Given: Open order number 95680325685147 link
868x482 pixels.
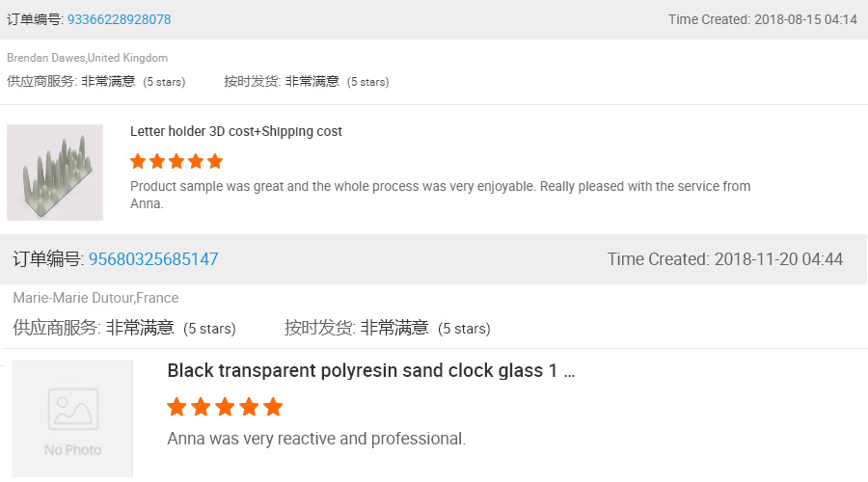Looking at the screenshot, I should 153,259.
